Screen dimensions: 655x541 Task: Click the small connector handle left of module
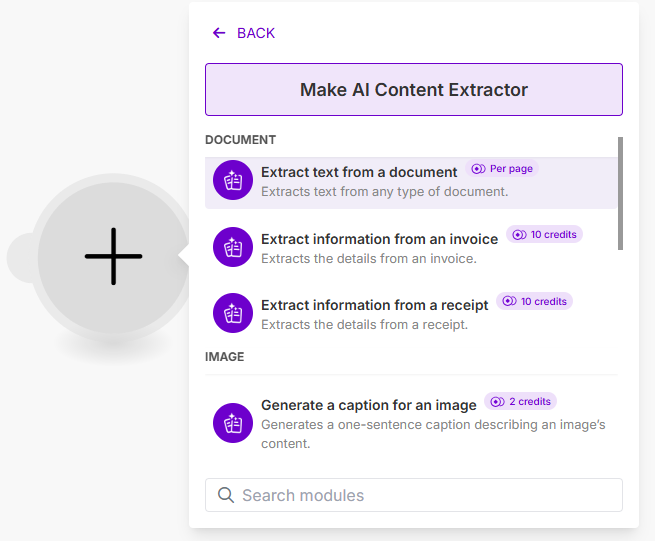coord(20,257)
